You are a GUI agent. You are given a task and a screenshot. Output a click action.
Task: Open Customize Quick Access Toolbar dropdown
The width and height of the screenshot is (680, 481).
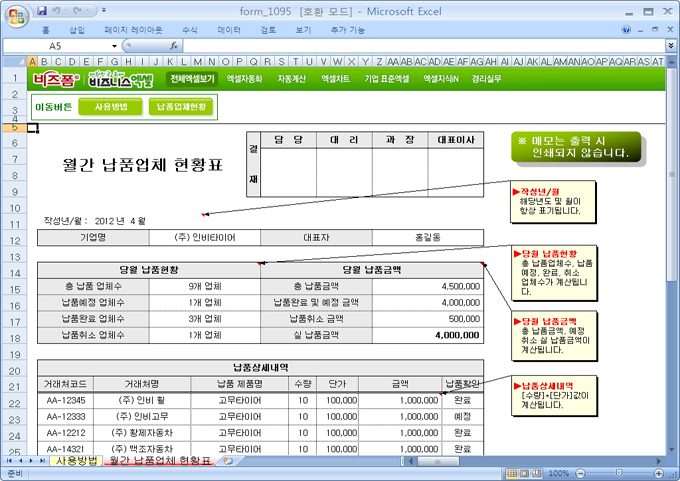click(x=105, y=10)
